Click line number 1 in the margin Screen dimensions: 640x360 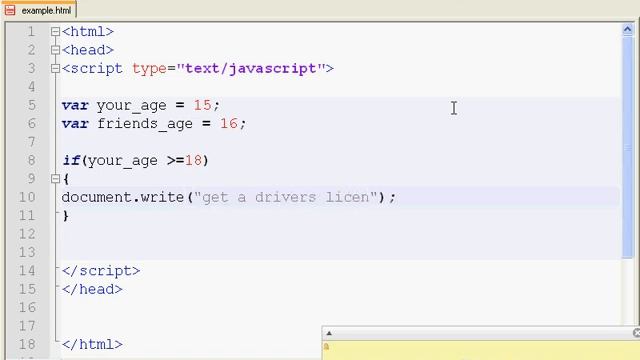coord(31,31)
